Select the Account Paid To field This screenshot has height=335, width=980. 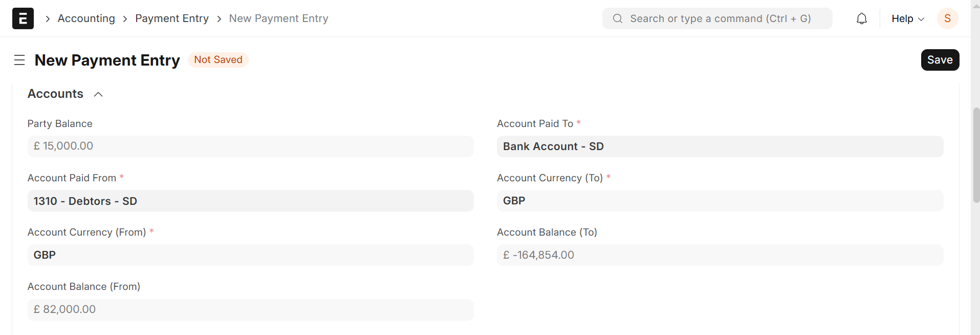click(x=720, y=146)
